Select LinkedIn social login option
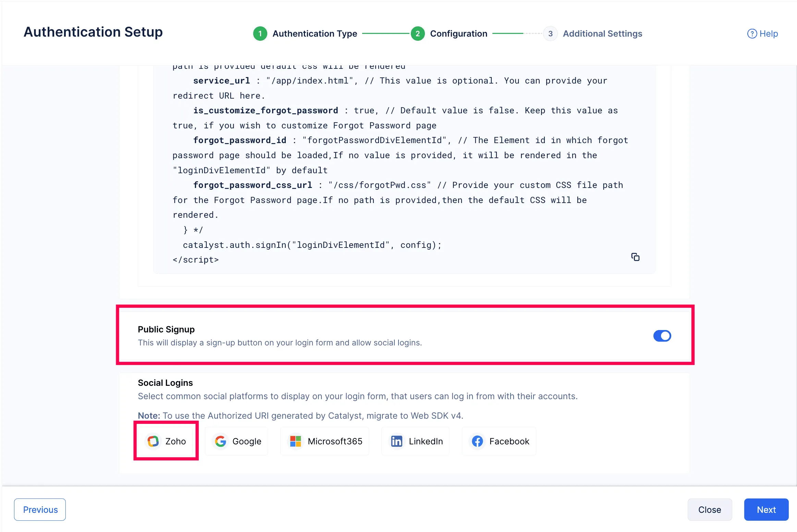Image resolution: width=797 pixels, height=532 pixels. 416,441
